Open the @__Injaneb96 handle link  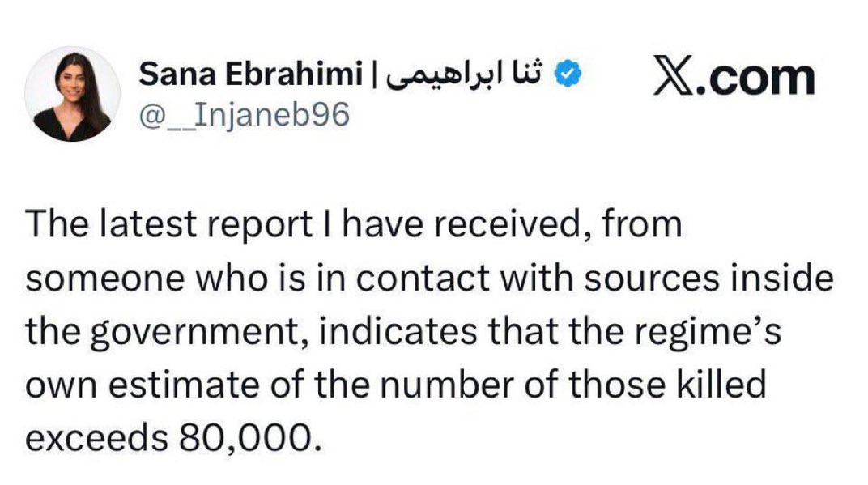point(245,114)
